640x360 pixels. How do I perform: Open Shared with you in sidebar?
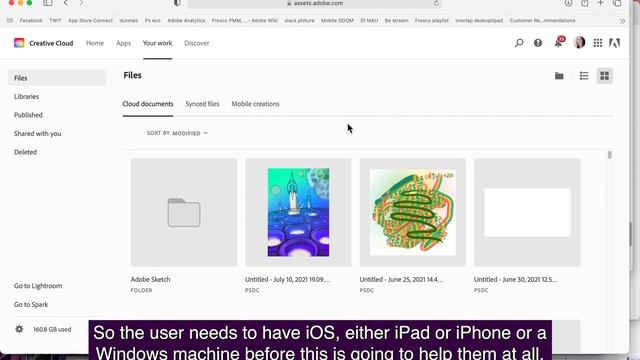click(38, 133)
